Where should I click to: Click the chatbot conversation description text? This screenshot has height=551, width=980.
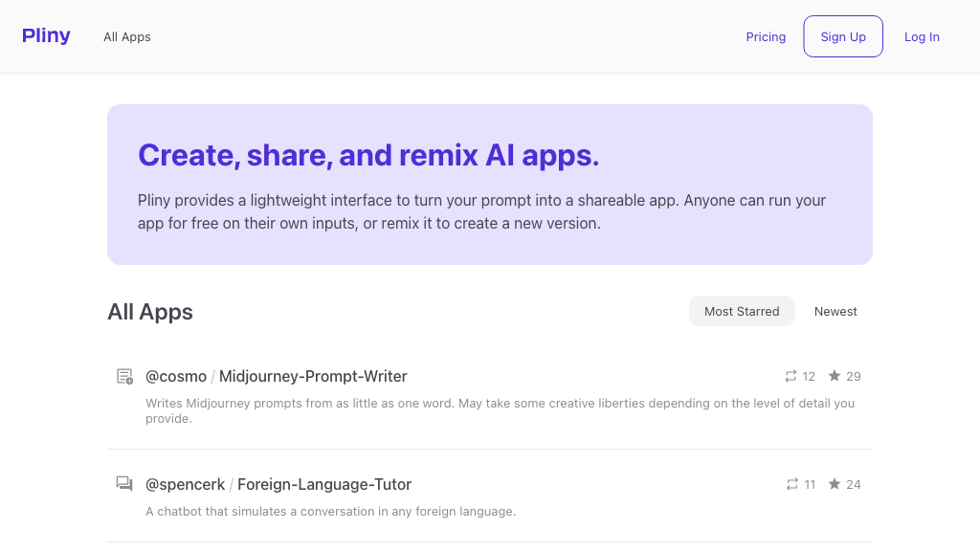coord(330,512)
